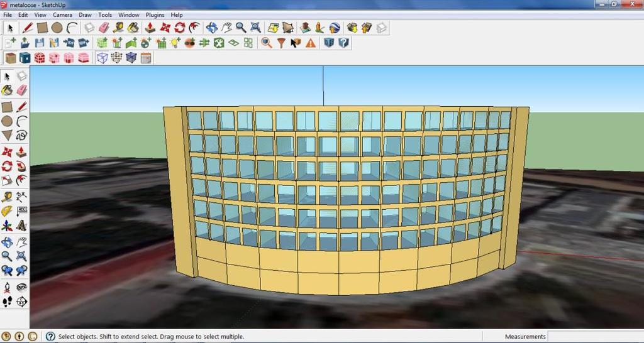Click the Import IDF file icon
The image size is (644, 343).
click(x=69, y=43)
